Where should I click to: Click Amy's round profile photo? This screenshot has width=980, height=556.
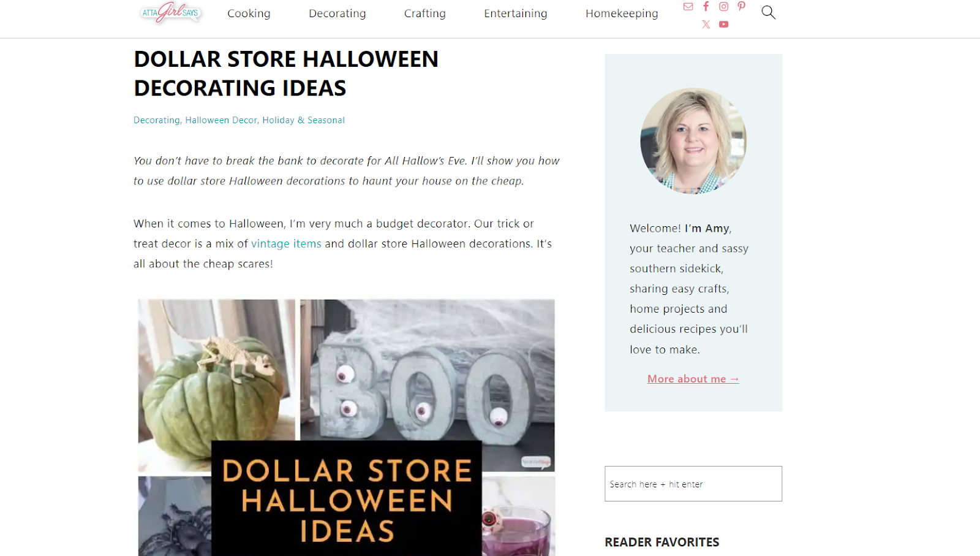point(693,141)
